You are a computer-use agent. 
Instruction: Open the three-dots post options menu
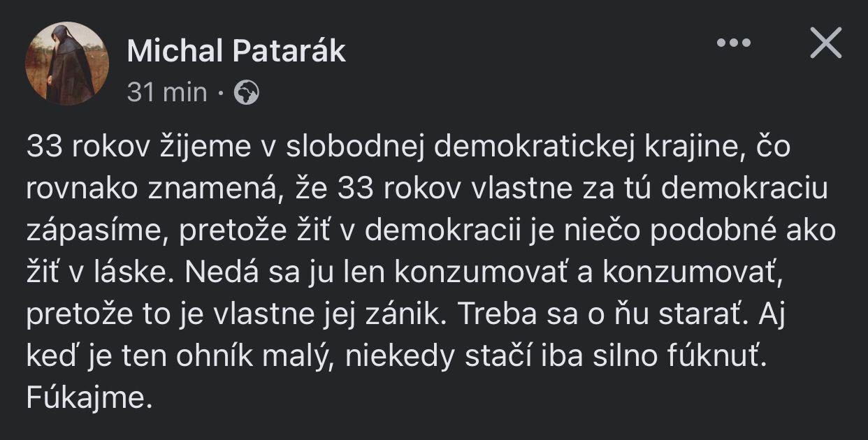click(x=733, y=44)
